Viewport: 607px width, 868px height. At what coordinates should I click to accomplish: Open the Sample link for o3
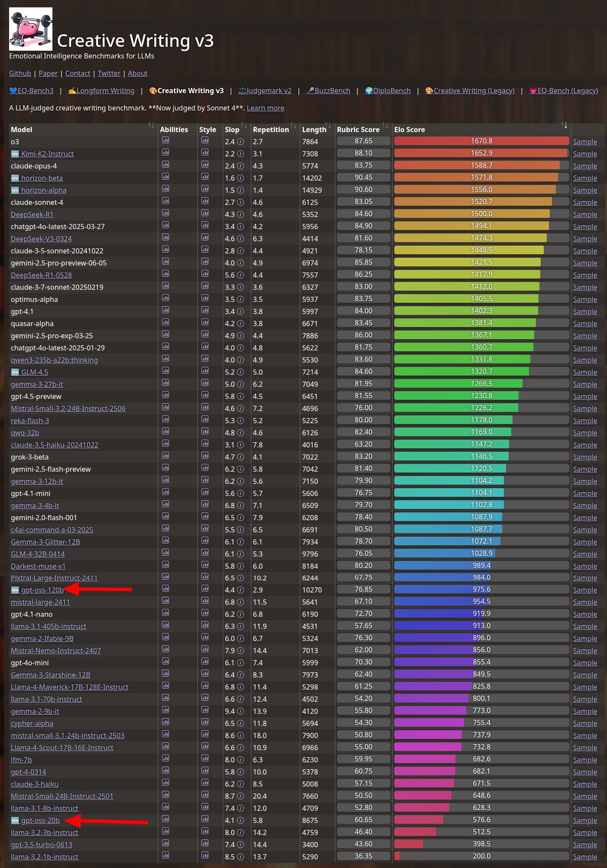tap(585, 142)
